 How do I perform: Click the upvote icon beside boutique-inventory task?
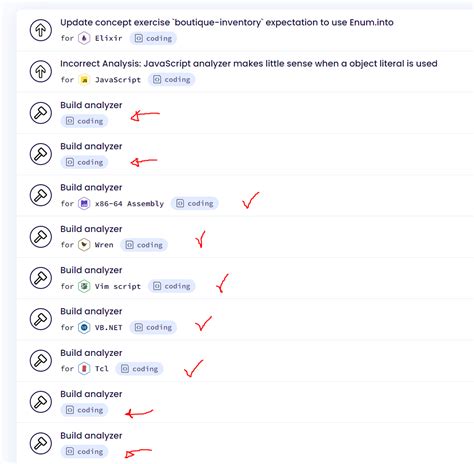(x=41, y=30)
